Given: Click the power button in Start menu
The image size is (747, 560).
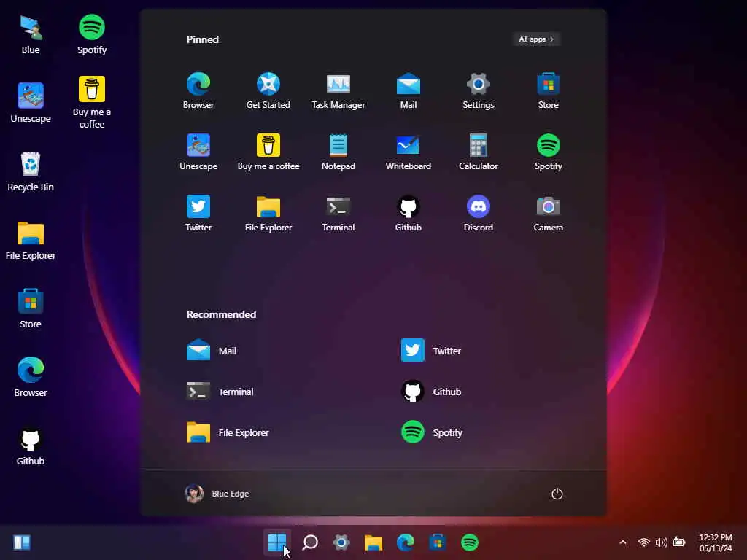Looking at the screenshot, I should tap(557, 494).
